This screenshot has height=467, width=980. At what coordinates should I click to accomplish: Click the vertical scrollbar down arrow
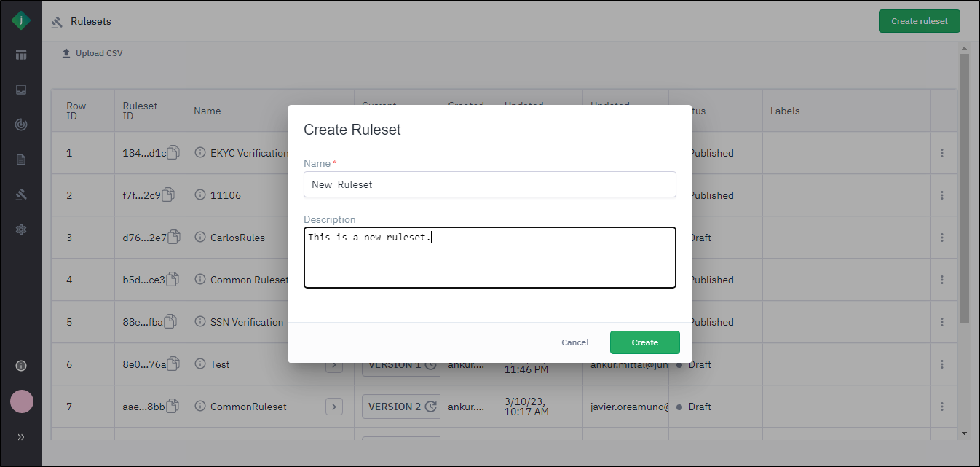tap(965, 433)
